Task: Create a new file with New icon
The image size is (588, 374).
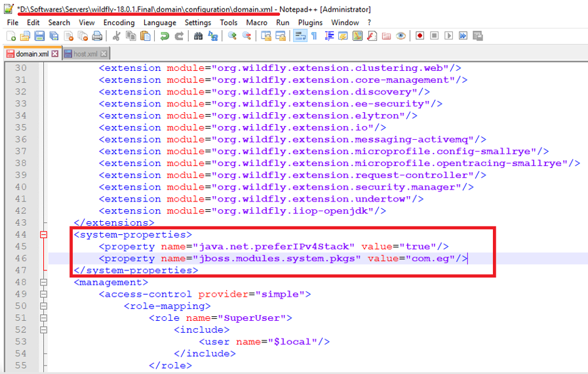Action: tap(11, 36)
